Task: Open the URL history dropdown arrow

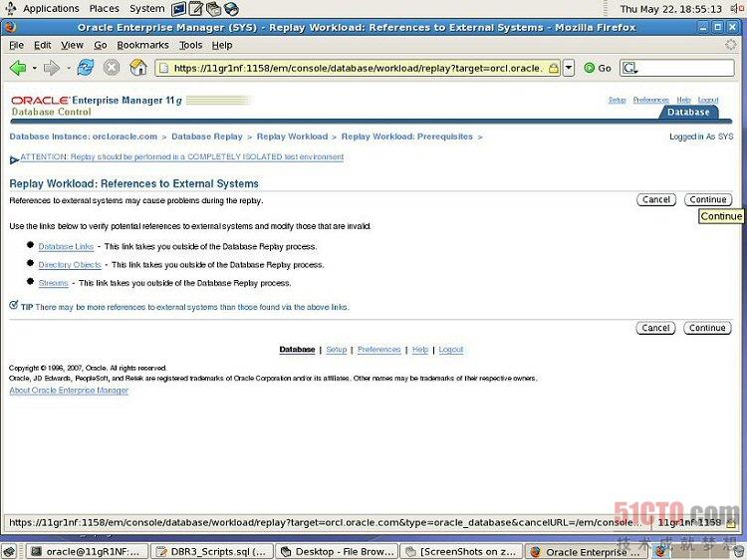Action: coord(569,68)
